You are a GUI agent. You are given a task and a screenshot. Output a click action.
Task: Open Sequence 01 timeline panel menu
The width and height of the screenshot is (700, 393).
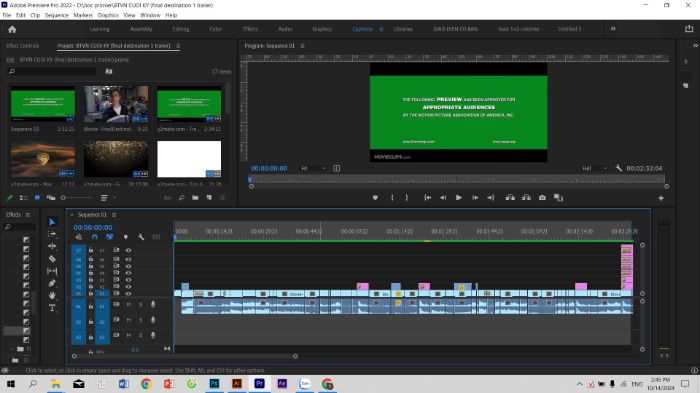114,215
